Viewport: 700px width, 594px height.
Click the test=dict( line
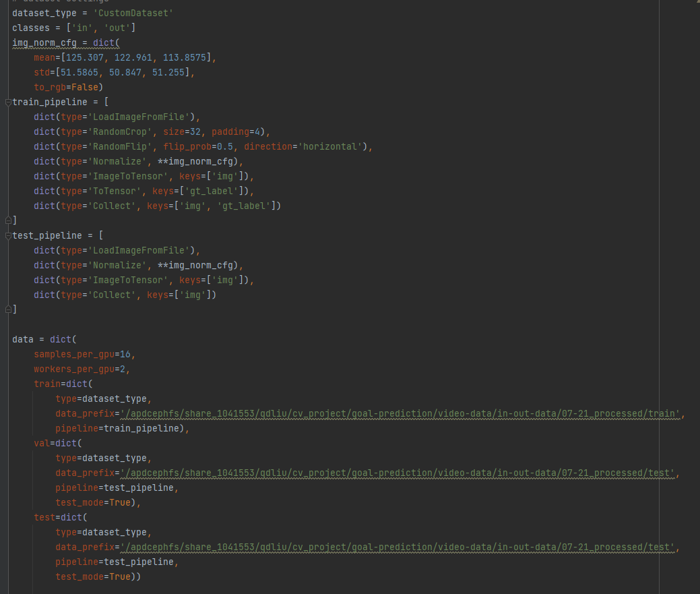pos(60,518)
